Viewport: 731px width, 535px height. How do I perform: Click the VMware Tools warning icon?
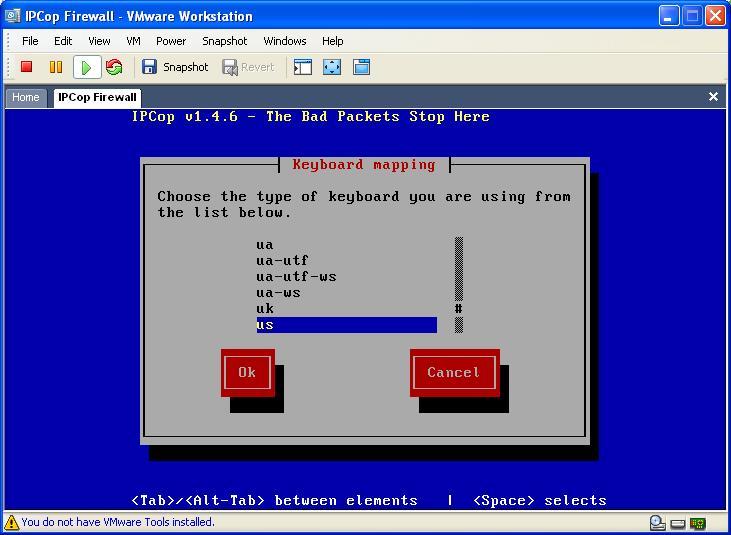point(11,522)
